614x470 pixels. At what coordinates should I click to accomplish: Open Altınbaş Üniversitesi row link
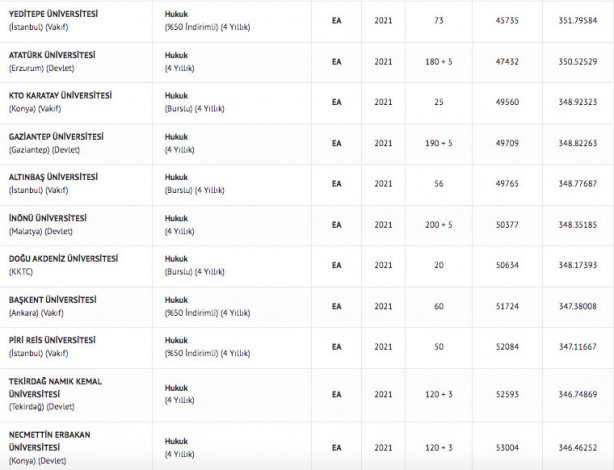tap(53, 177)
